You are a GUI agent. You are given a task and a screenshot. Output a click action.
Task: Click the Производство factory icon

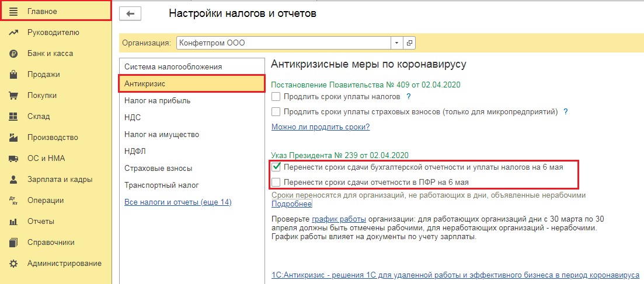(13, 137)
